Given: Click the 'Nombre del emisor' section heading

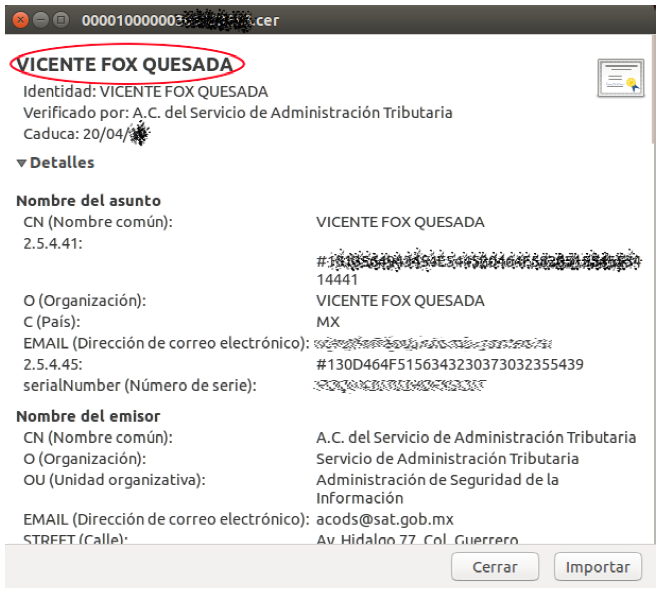Looking at the screenshot, I should (x=88, y=416).
